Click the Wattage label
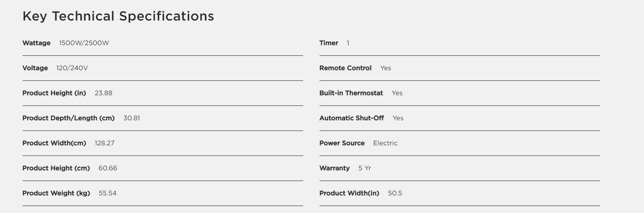The width and height of the screenshot is (644, 213). (x=37, y=43)
